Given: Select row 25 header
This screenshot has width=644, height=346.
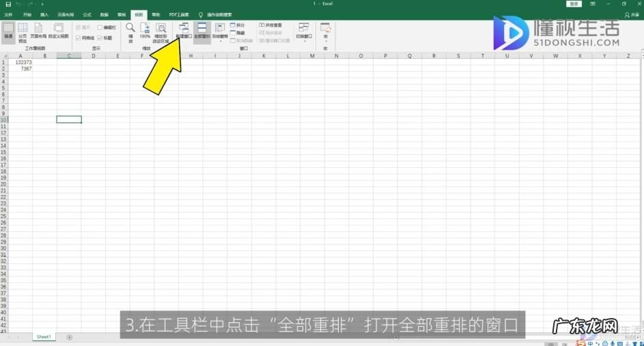Looking at the screenshot, I should pos(3,216).
